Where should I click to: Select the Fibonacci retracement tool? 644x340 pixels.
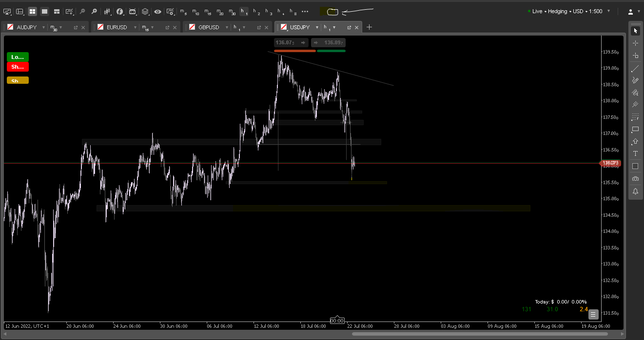(x=635, y=117)
